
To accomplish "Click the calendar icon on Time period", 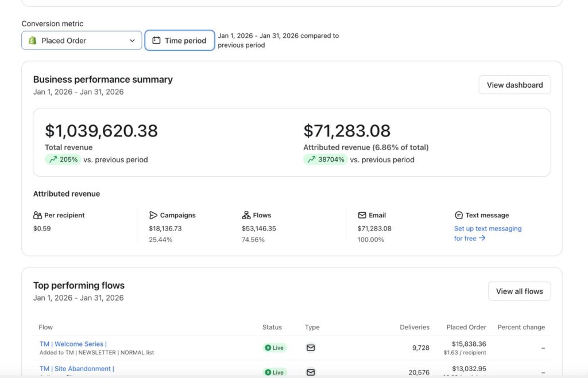I will [156, 41].
